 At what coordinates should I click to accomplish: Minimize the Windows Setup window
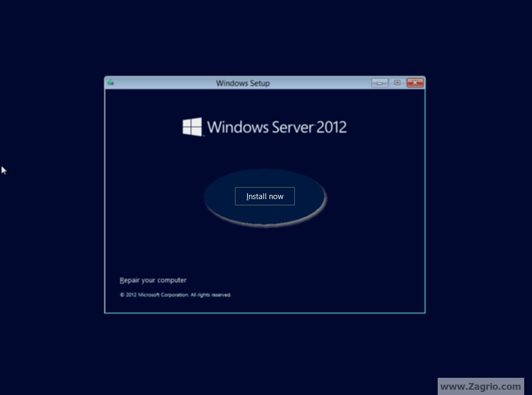point(380,83)
